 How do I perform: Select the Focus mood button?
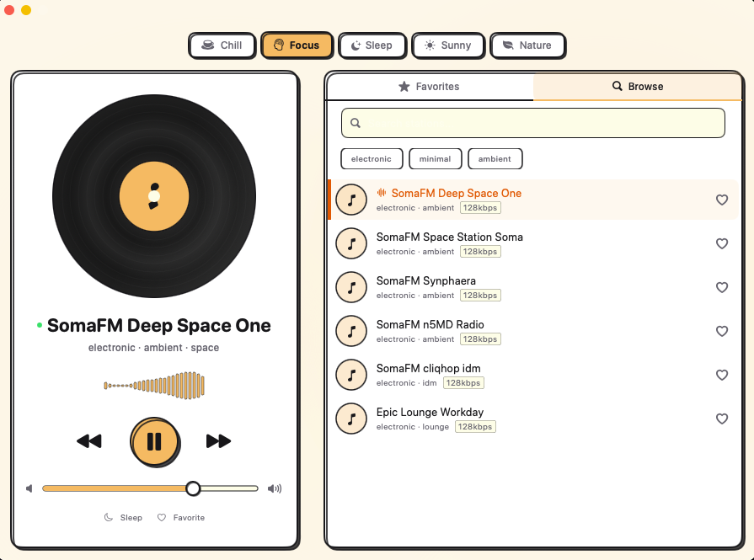[297, 45]
